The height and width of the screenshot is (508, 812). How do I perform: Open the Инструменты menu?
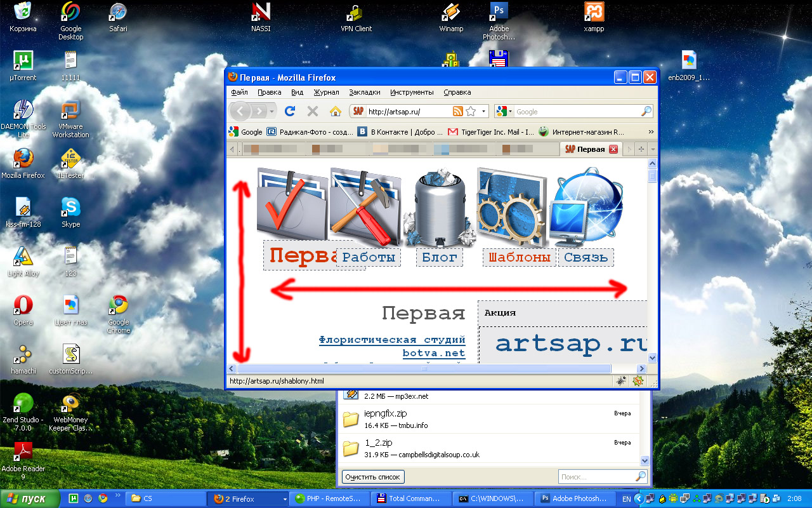pos(412,92)
